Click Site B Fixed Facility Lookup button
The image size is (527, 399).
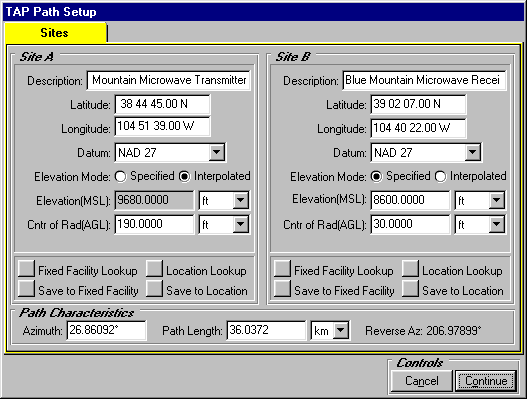pos(282,268)
